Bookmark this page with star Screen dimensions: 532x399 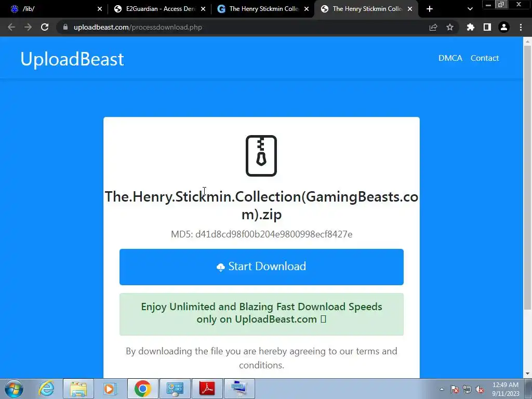(x=450, y=27)
